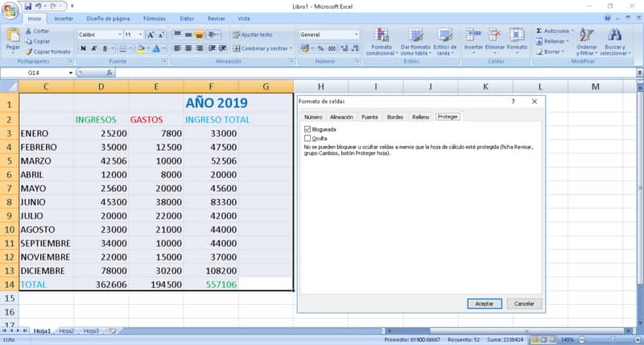
Task: Select the Hoja2 sheet tab
Action: pyautogui.click(x=67, y=330)
